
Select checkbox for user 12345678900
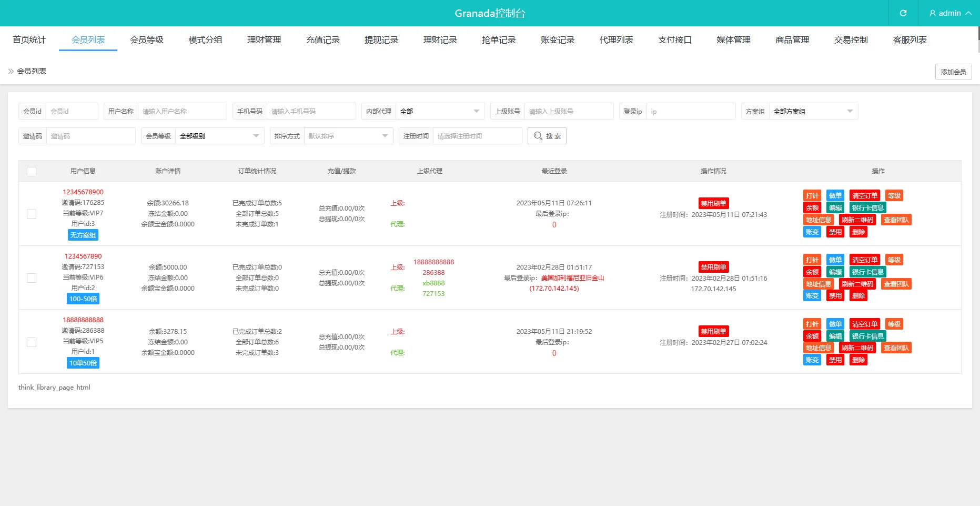point(32,214)
